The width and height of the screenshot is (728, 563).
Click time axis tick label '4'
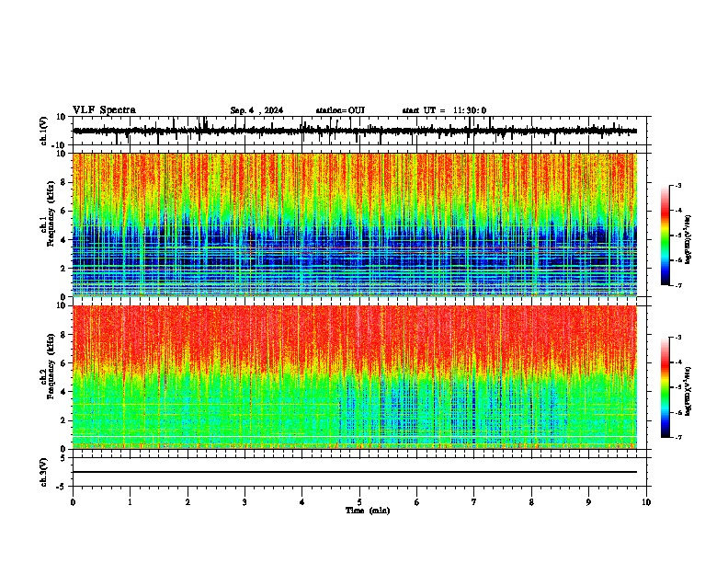pos(302,502)
